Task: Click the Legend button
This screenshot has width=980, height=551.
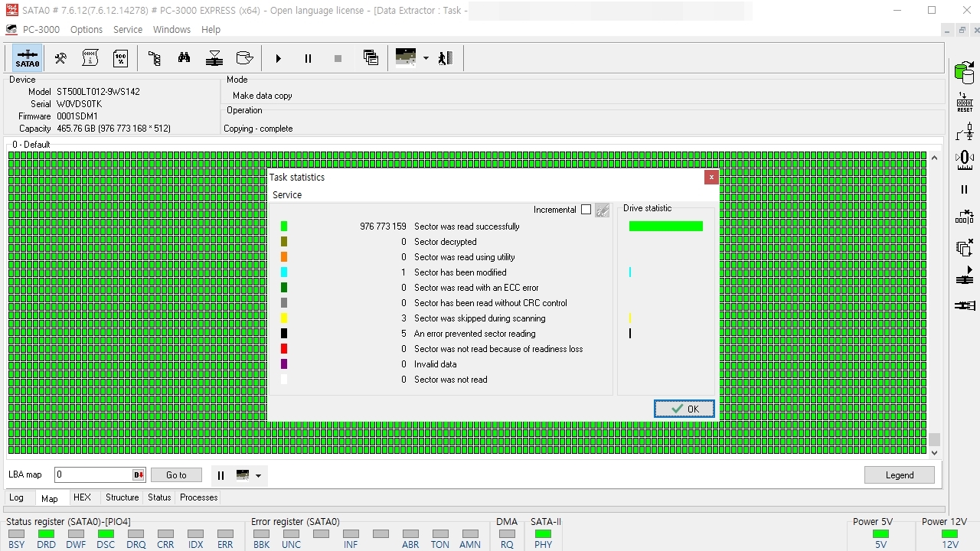Action: [x=900, y=475]
